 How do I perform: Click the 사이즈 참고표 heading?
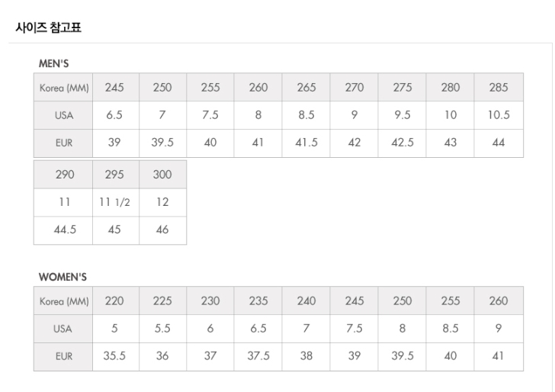(49, 28)
